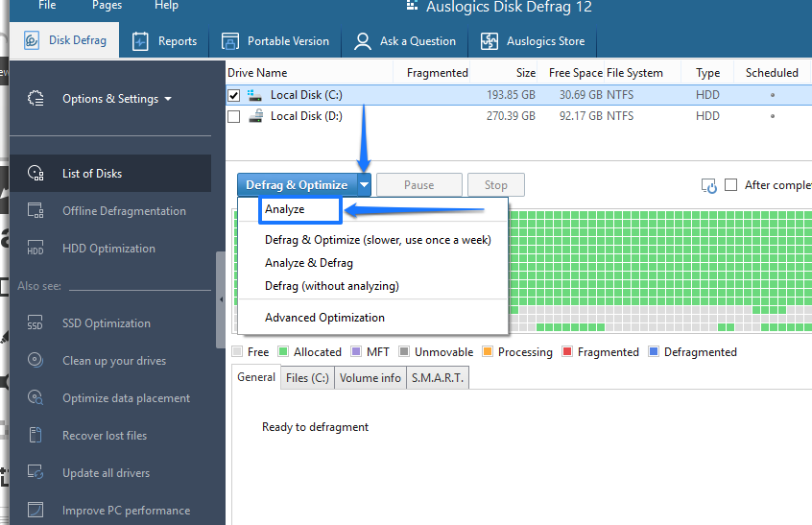Screen dimensions: 812x525
Task: Choose Analyze from the dropdown menu
Action: [285, 209]
